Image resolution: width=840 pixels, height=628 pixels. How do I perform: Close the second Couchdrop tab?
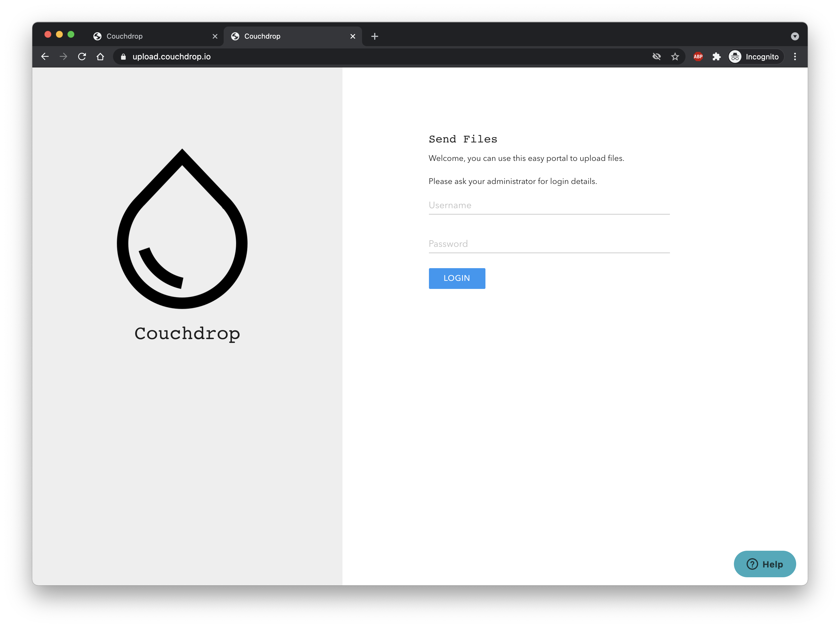tap(353, 36)
